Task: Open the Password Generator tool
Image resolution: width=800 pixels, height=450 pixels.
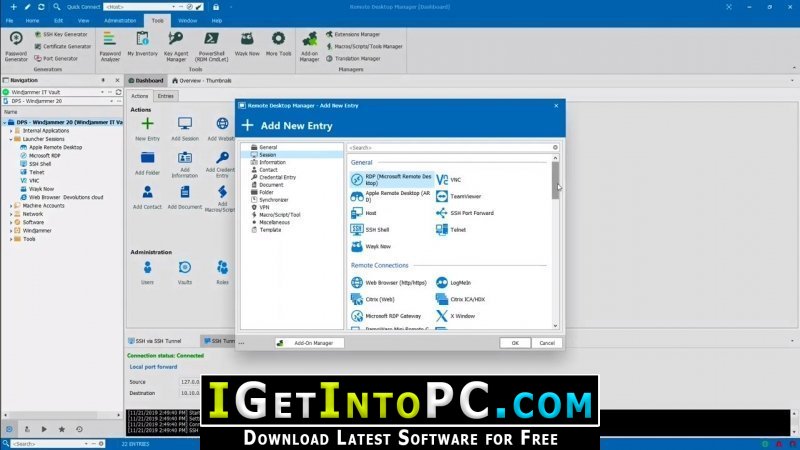Action: 16,46
